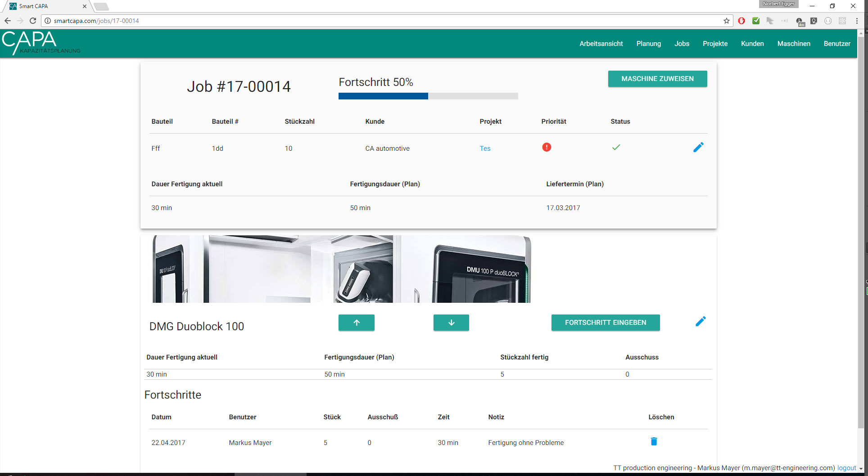Go forward in browser history
Screen dimensions: 868x476
(20, 21)
